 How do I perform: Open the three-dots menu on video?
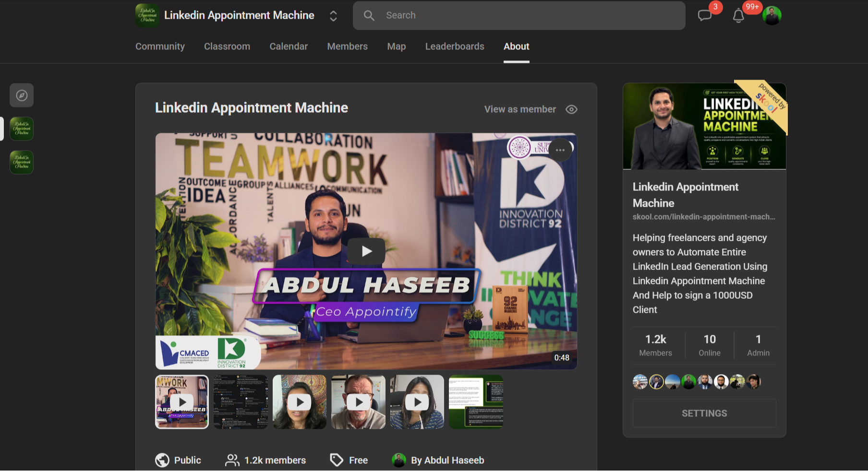point(560,150)
